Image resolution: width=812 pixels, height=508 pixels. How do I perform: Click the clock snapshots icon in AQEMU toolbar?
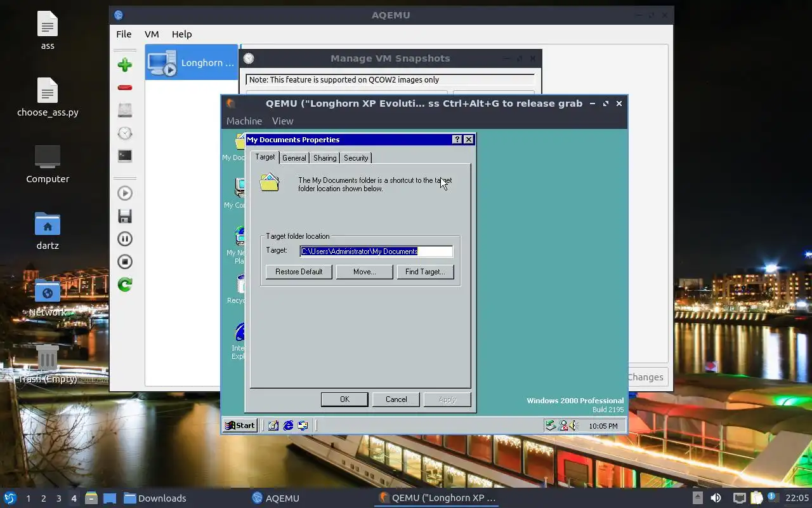125,133
